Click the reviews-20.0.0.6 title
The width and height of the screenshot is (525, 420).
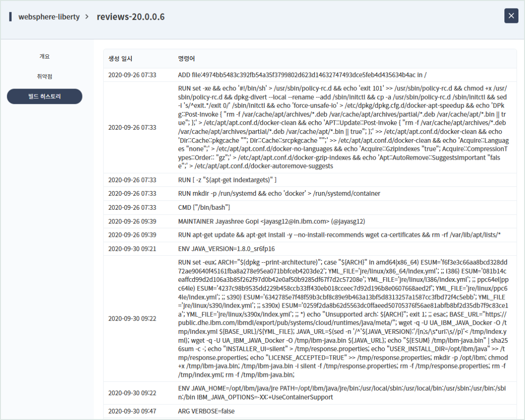[131, 17]
